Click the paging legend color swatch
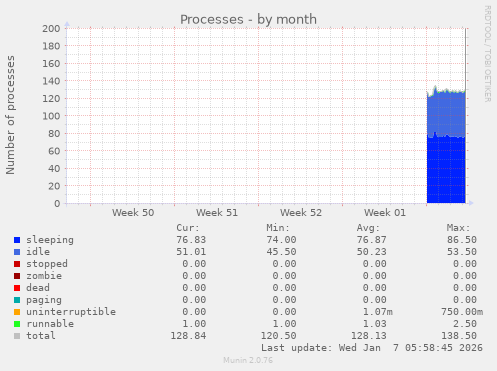This screenshot has width=497, height=371. pyautogui.click(x=17, y=300)
